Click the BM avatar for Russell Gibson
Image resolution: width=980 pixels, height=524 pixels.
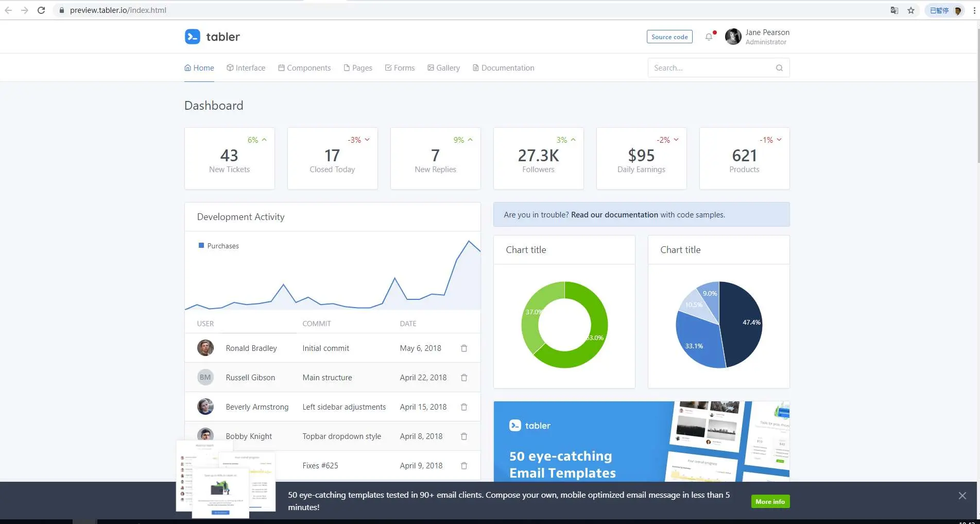click(205, 377)
